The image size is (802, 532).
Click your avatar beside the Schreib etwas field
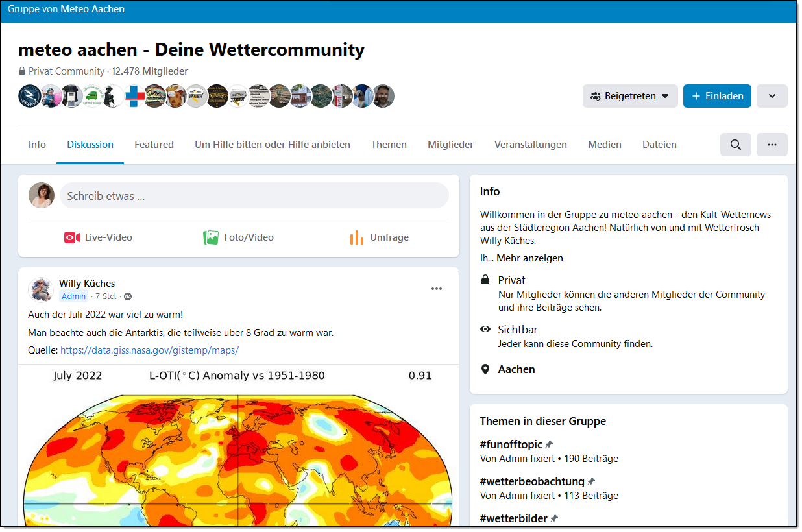[41, 195]
